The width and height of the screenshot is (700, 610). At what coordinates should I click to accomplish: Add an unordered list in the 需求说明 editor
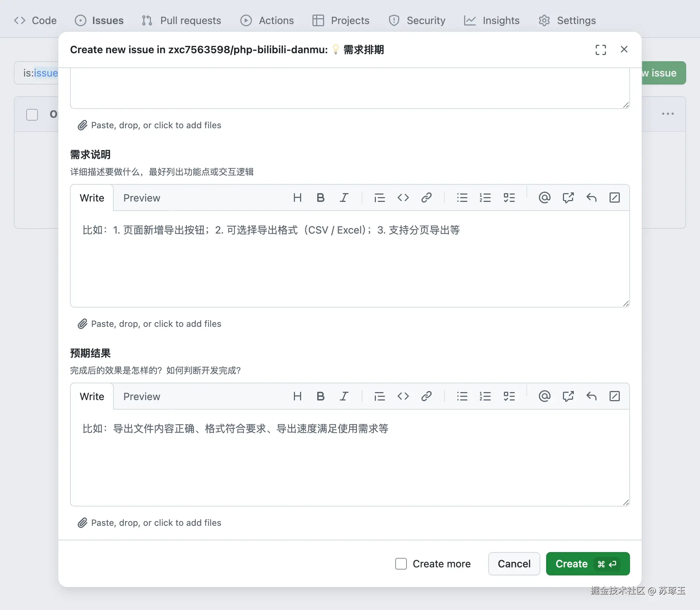[462, 198]
